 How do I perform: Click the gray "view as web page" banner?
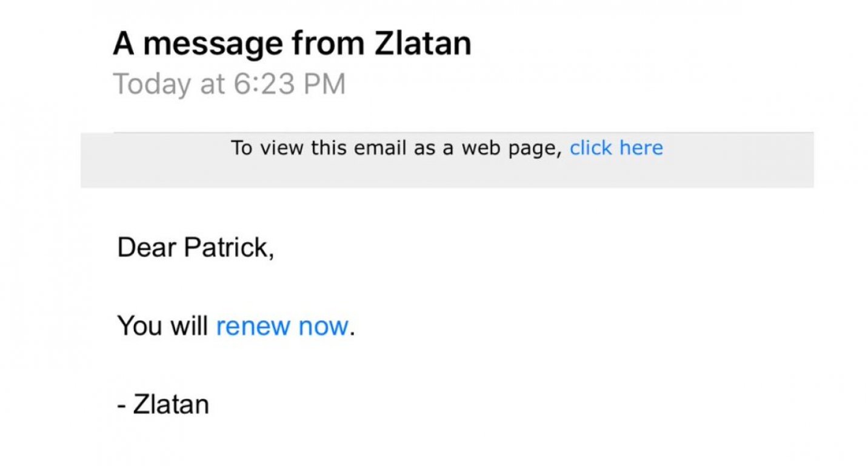447,160
